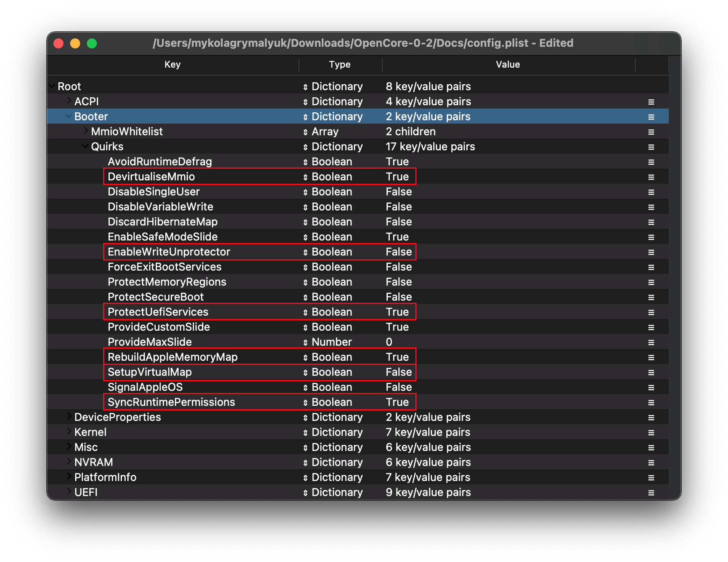Click the ProvideMaxSlide value 0 field
Image resolution: width=728 pixels, height=562 pixels.
click(389, 342)
